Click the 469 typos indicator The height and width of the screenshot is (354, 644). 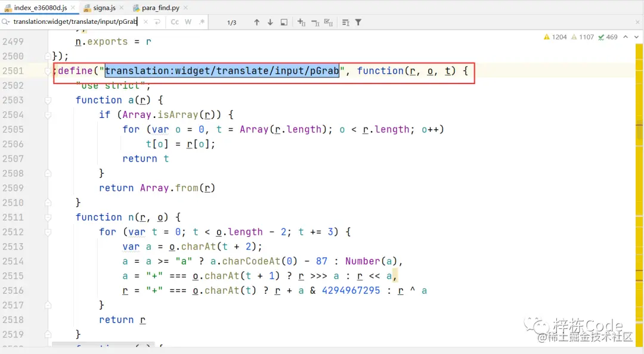(608, 37)
